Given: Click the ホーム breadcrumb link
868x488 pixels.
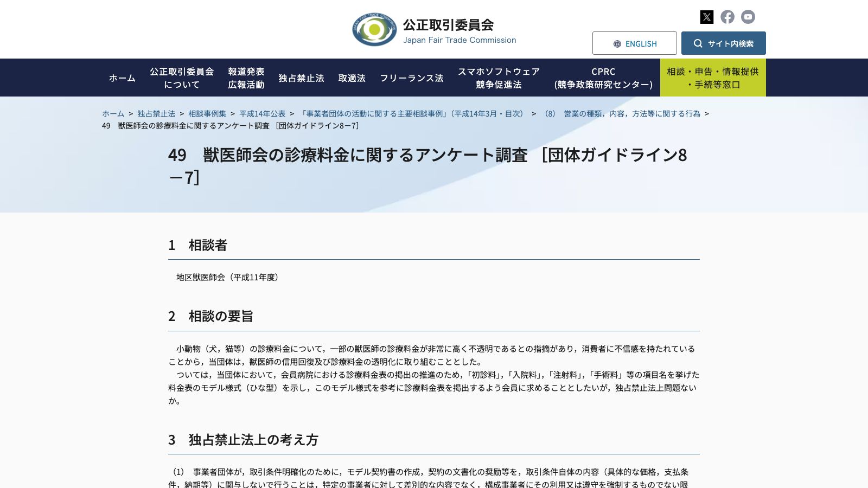Looking at the screenshot, I should [113, 114].
